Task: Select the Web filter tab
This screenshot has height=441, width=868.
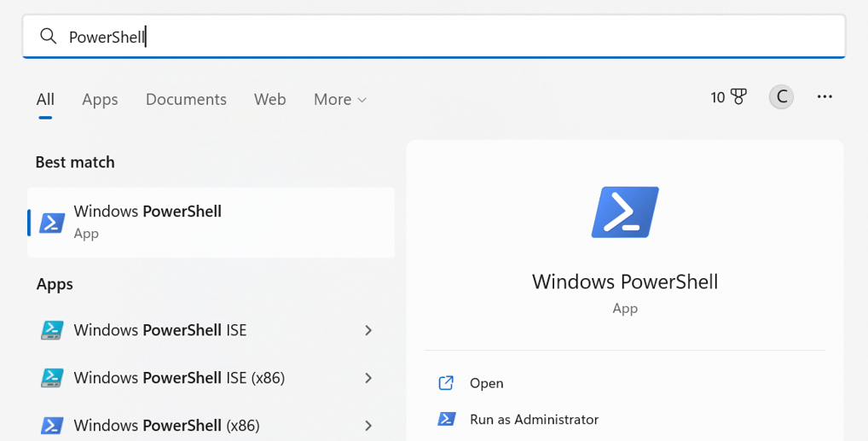Action: [269, 100]
